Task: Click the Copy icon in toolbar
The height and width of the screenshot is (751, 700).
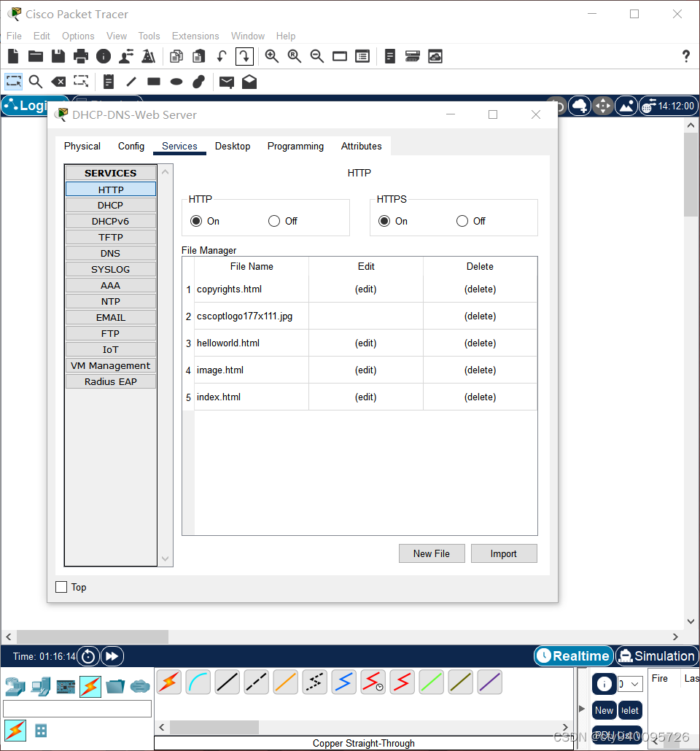Action: tap(176, 57)
